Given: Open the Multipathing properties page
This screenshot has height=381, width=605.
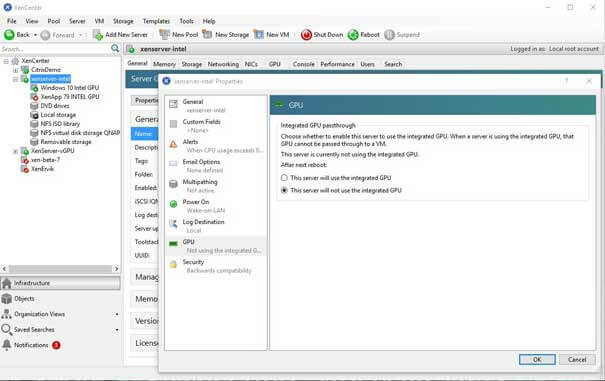Looking at the screenshot, I should (216, 186).
